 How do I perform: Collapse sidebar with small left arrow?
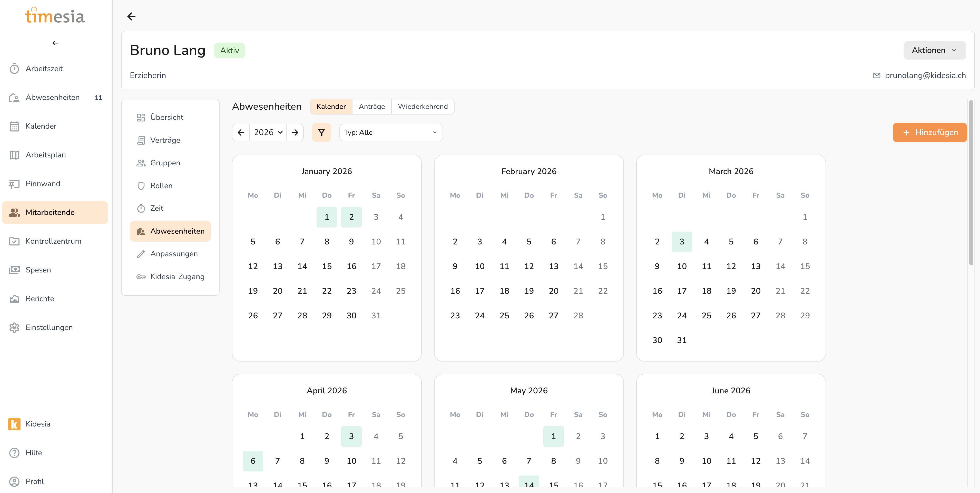(x=55, y=43)
